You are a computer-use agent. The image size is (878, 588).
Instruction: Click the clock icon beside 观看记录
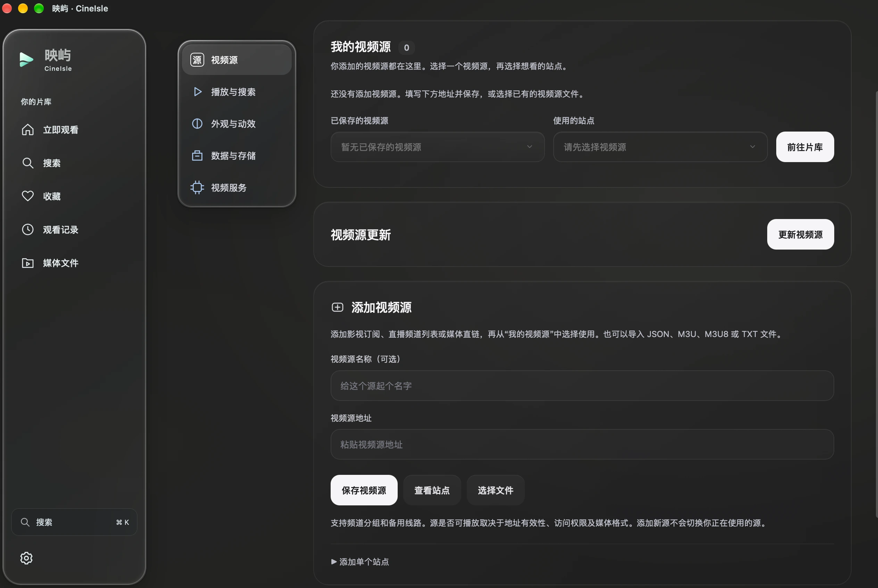tap(28, 229)
